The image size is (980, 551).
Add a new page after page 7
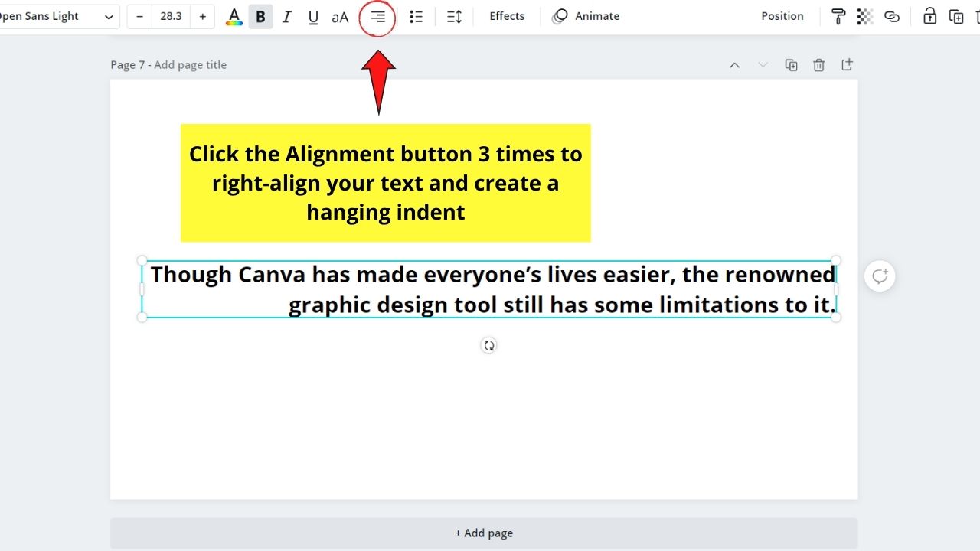click(847, 65)
